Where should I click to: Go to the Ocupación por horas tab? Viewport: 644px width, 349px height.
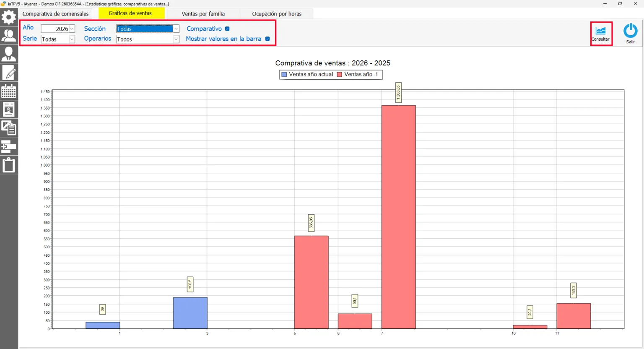coord(277,14)
